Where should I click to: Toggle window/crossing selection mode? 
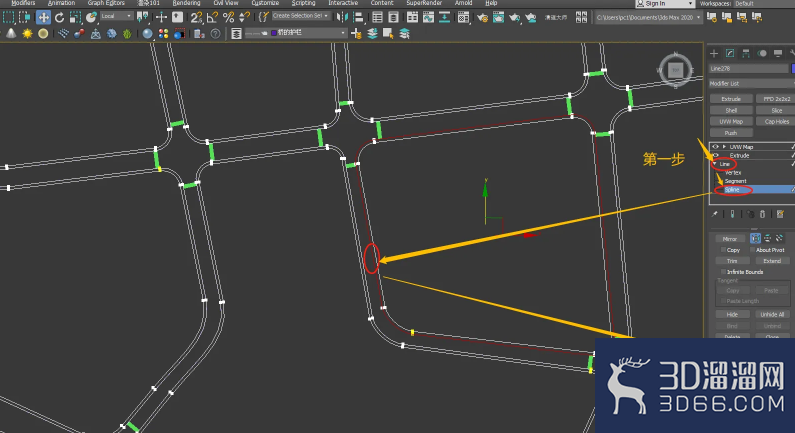tap(25, 17)
